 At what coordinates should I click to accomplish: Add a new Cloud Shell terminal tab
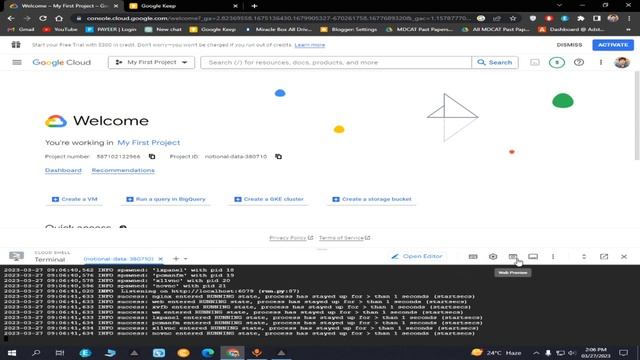[x=176, y=259]
